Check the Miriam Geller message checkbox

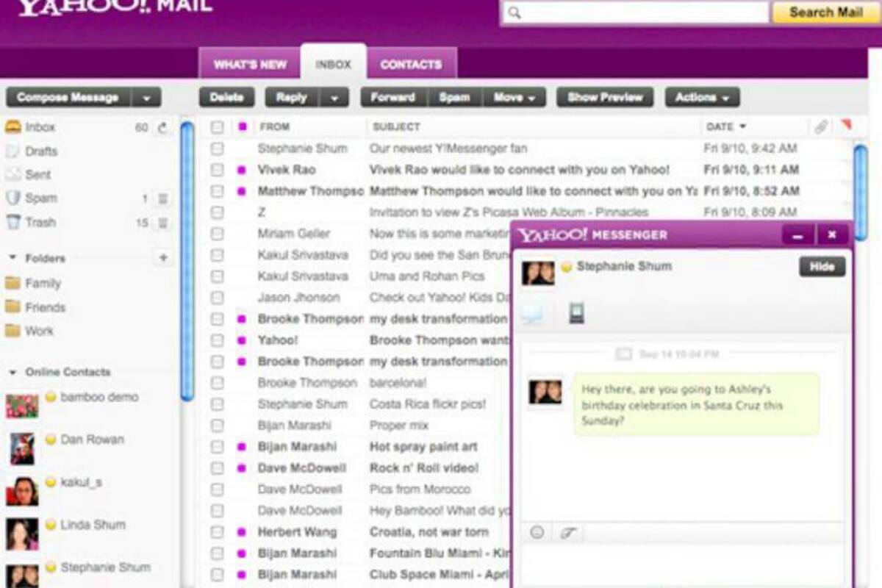click(x=217, y=234)
